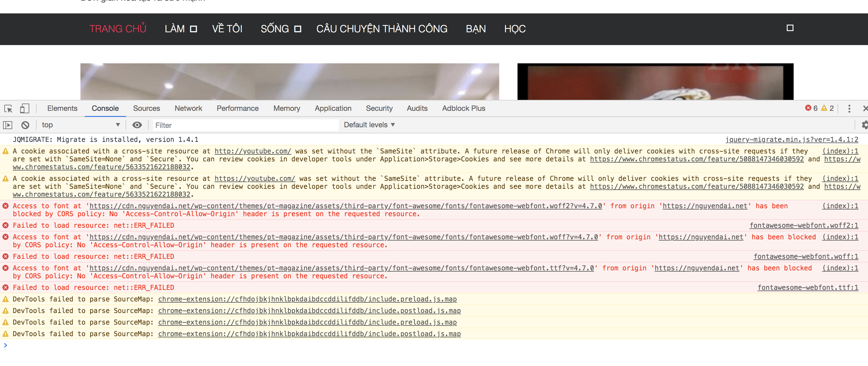Activate the inspect element picker icon
Screen dimensions: 868x366
(x=8, y=108)
